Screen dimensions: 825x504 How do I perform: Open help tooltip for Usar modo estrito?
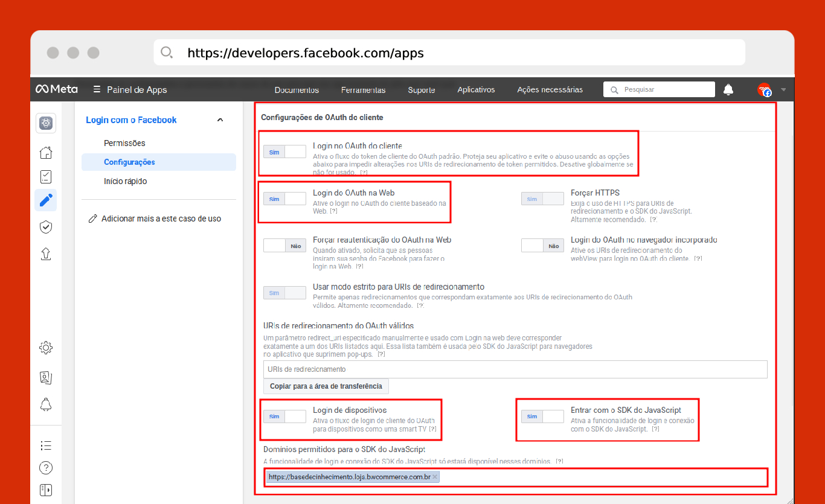(x=420, y=305)
